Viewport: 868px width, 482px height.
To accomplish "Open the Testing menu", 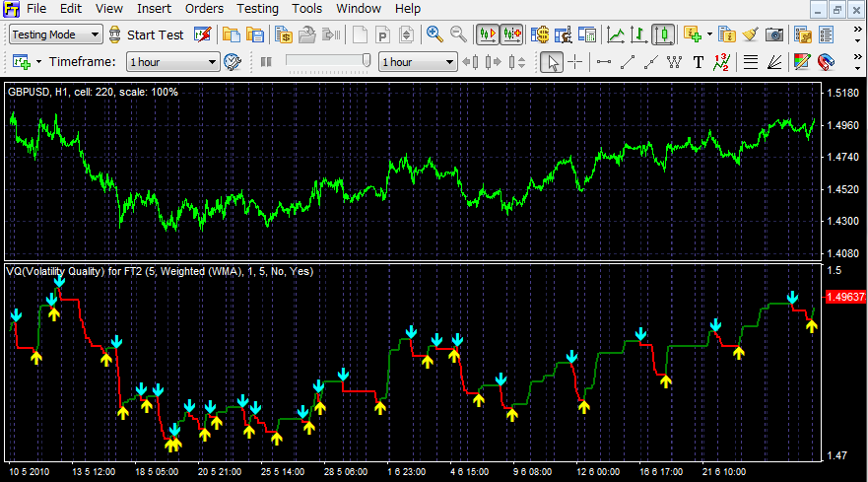I will pyautogui.click(x=257, y=9).
